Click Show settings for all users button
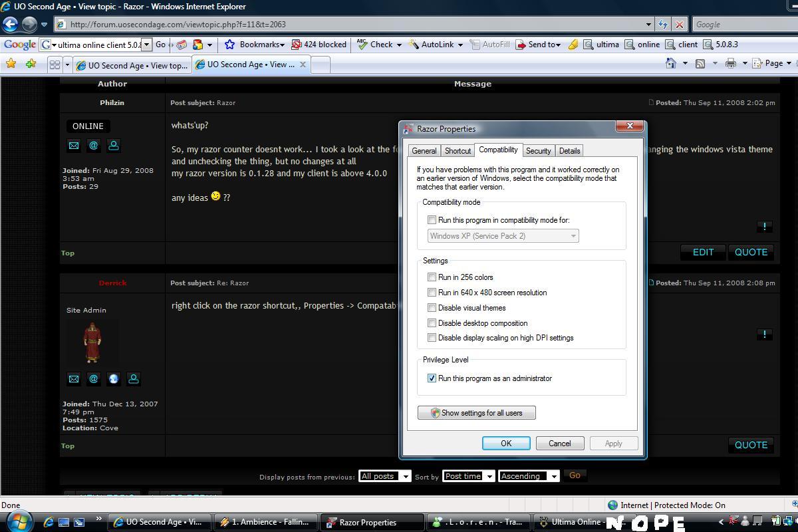 point(476,413)
